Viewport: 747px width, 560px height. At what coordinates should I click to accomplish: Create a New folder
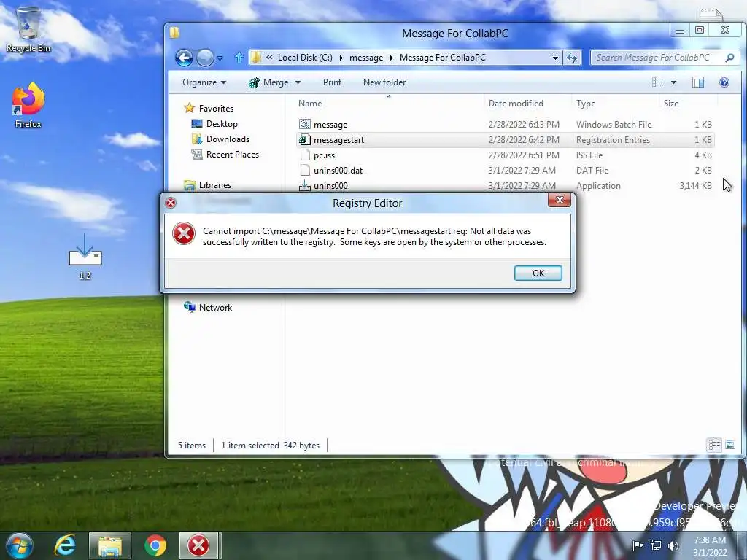(x=384, y=82)
